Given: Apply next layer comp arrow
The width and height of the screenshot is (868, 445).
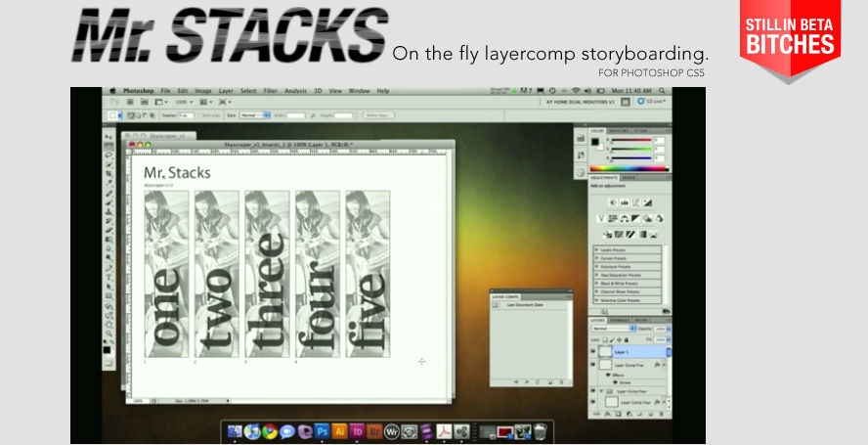Looking at the screenshot, I should click(x=527, y=381).
